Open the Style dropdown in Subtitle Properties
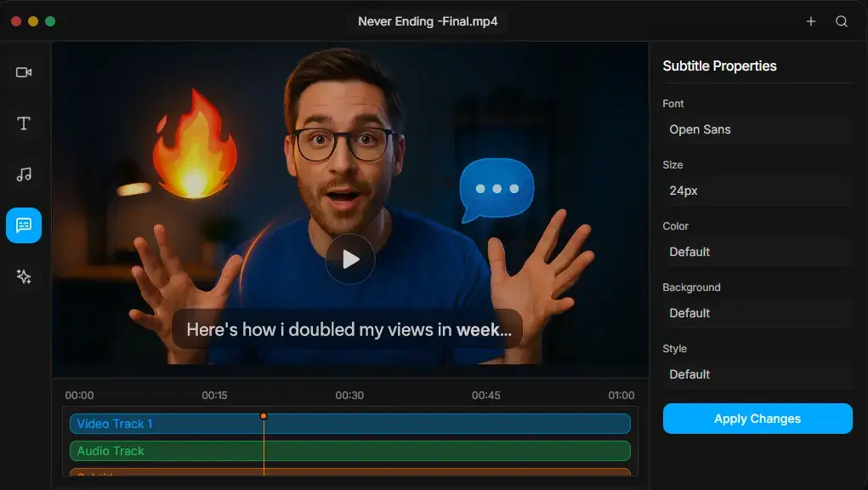The width and height of the screenshot is (868, 490). 757,374
